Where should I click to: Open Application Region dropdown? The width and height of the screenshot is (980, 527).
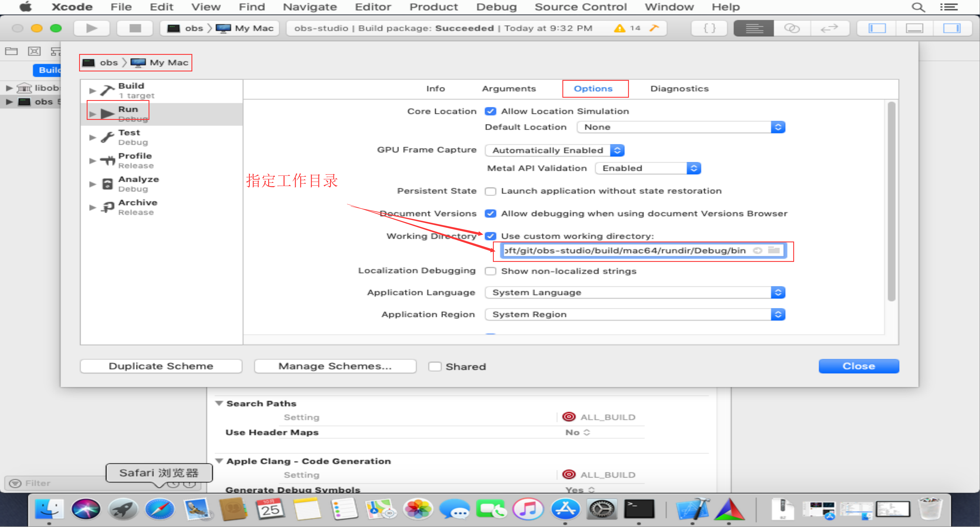635,314
